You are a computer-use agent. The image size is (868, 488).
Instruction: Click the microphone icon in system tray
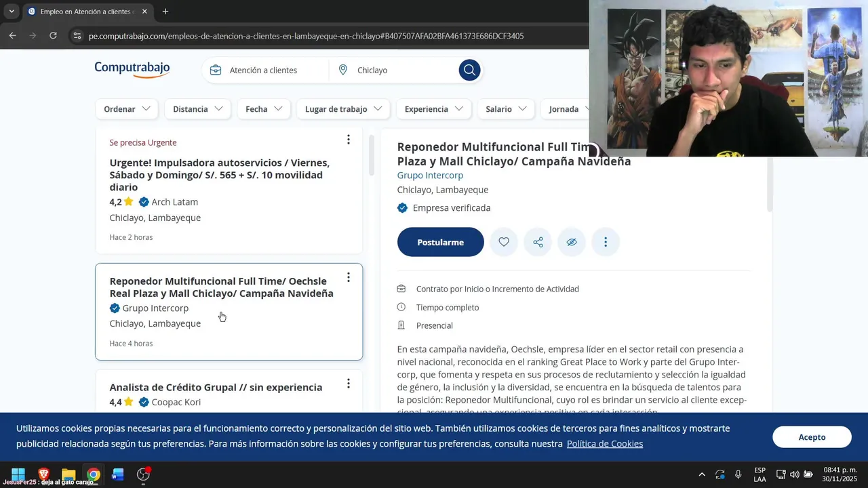point(738,474)
